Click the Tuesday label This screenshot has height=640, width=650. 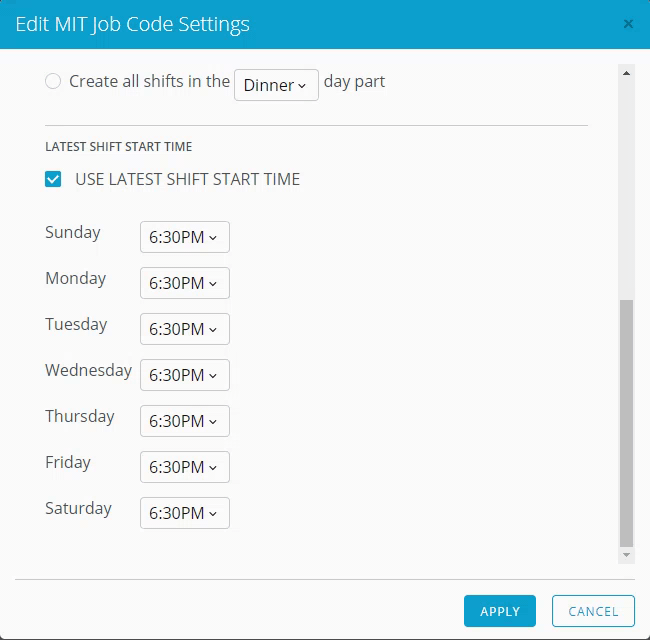tap(76, 325)
